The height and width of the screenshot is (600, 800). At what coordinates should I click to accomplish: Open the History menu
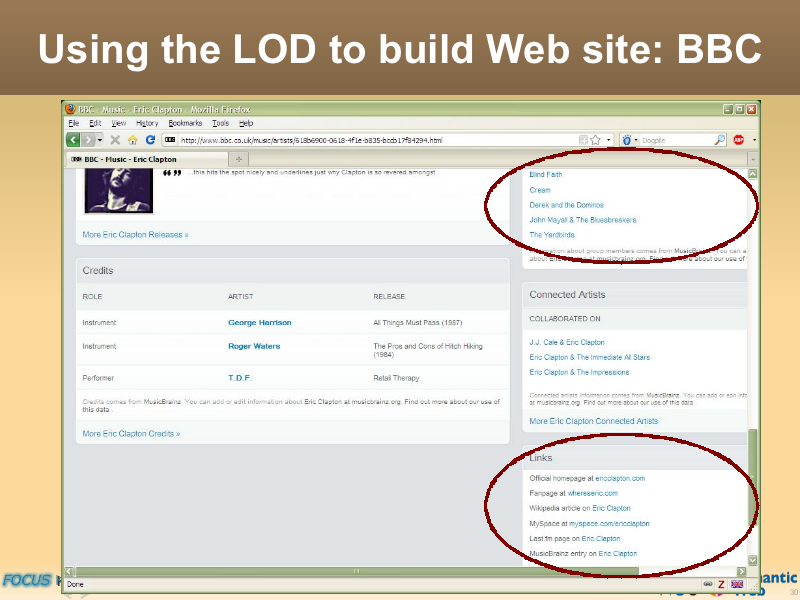click(x=147, y=123)
